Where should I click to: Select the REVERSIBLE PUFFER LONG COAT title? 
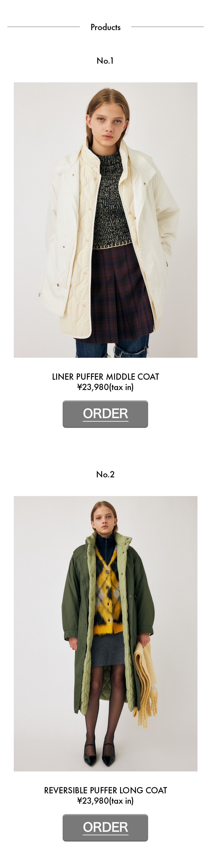(105, 790)
